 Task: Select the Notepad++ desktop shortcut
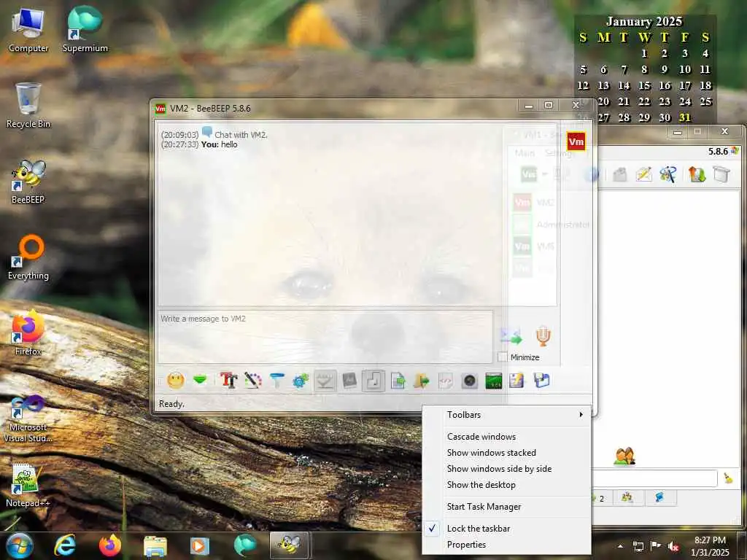pos(28,485)
